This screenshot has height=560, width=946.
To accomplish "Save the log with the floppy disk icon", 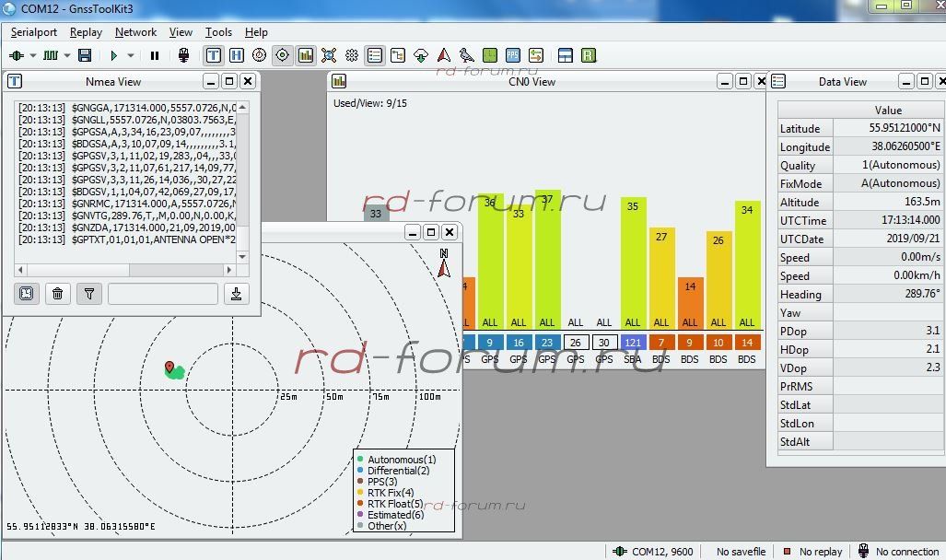I will coord(85,55).
